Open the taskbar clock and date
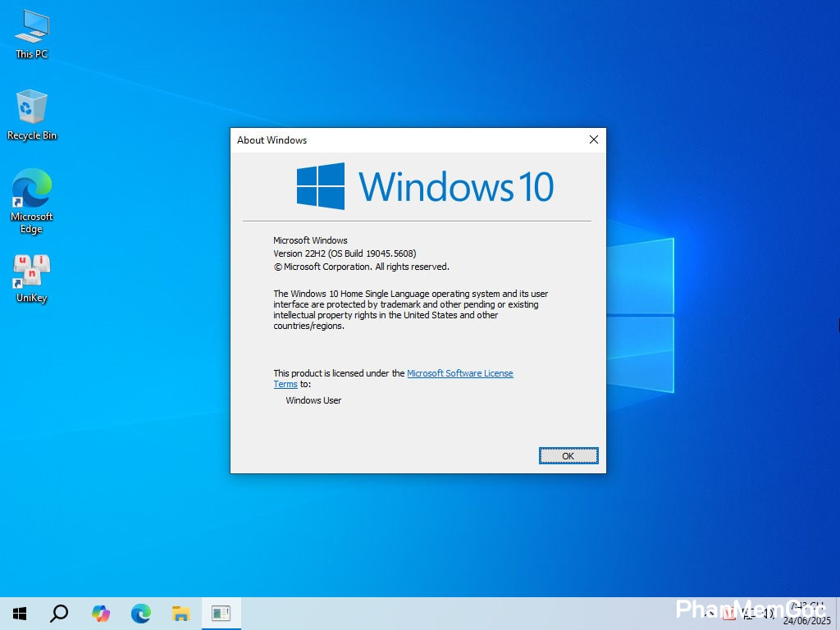The image size is (840, 630). pos(806,614)
